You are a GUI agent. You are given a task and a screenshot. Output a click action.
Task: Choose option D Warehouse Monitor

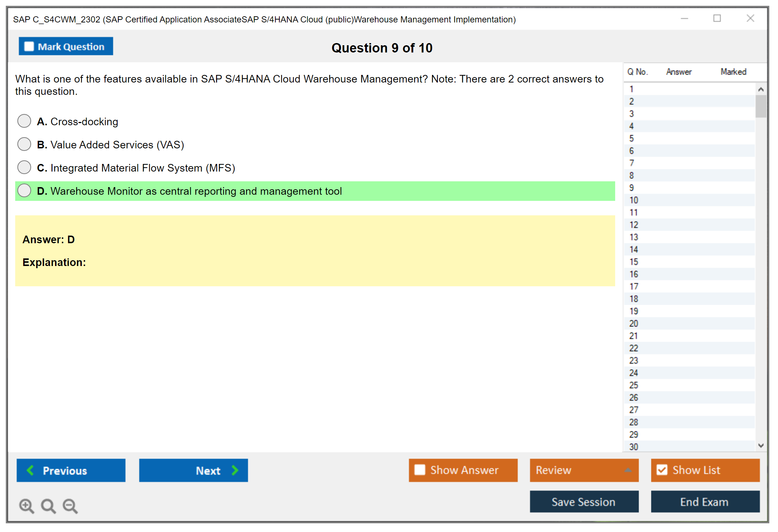24,191
